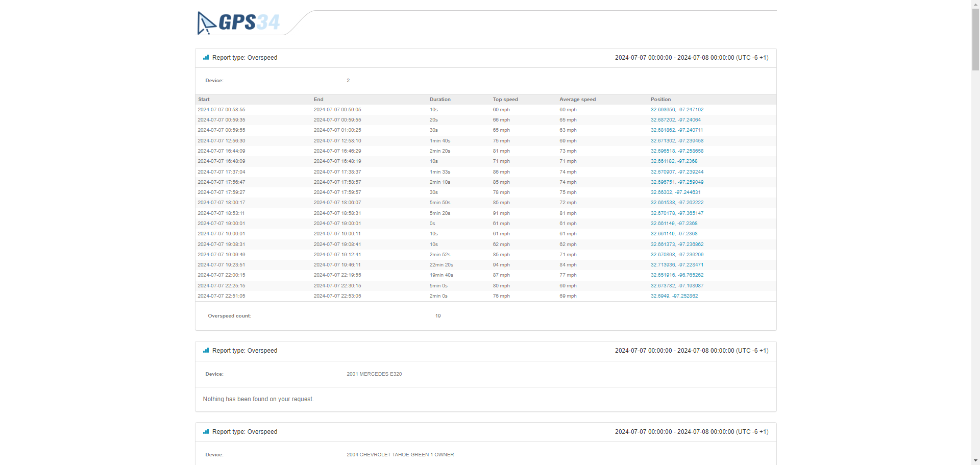Open position link 32.673782, -97.198987

click(677, 286)
